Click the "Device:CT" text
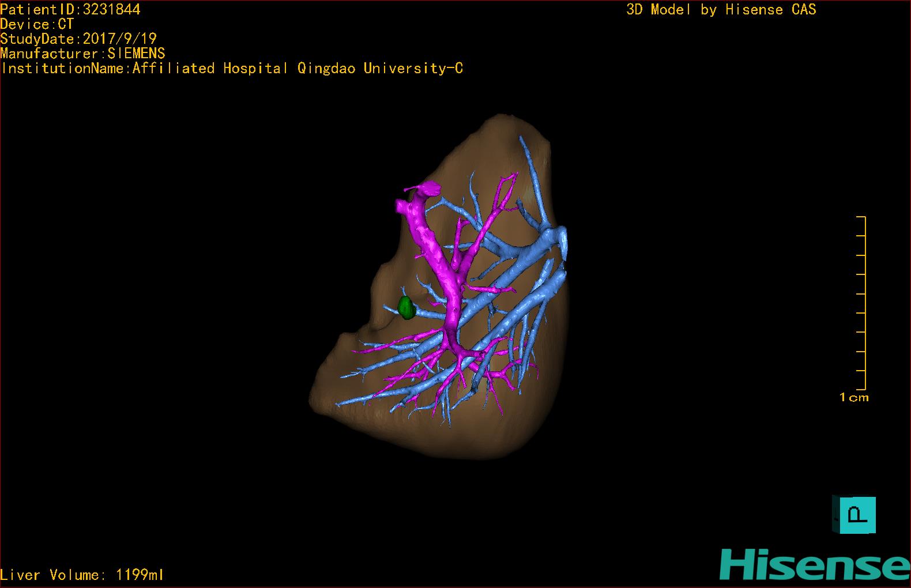The image size is (911, 588). tap(37, 24)
